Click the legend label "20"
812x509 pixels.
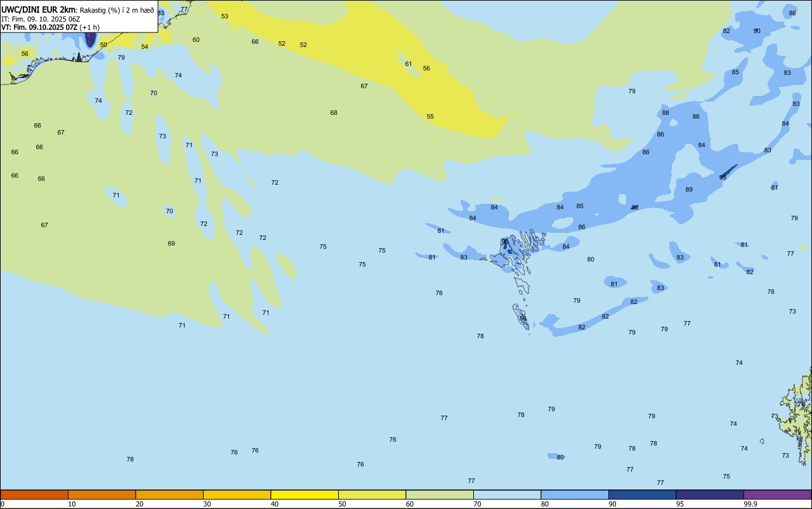pyautogui.click(x=140, y=504)
